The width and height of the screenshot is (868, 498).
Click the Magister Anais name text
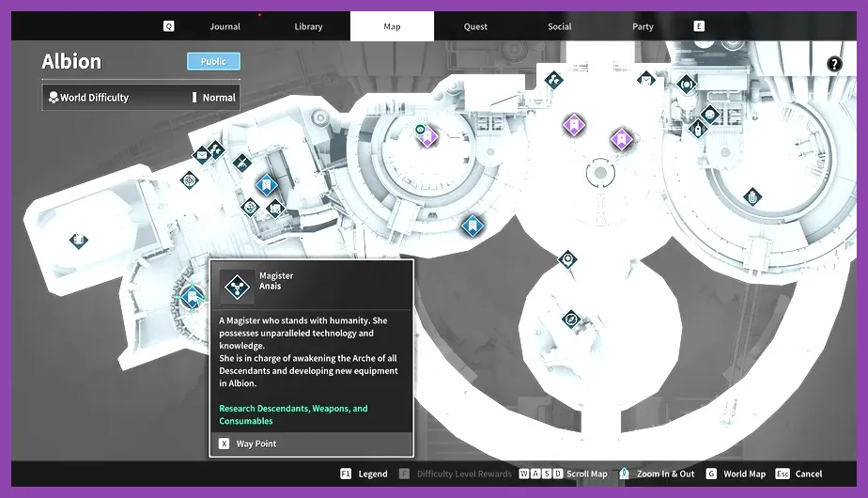276,281
